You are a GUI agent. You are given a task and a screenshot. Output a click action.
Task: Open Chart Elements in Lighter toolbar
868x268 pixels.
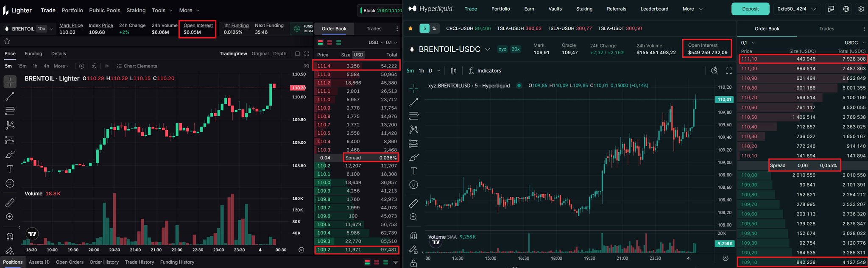point(137,66)
